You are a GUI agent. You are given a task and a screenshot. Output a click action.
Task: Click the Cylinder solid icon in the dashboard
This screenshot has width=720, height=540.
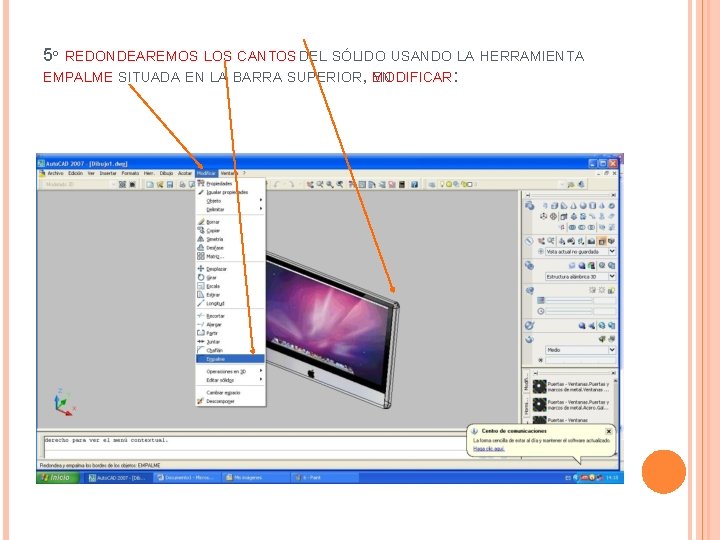592,206
